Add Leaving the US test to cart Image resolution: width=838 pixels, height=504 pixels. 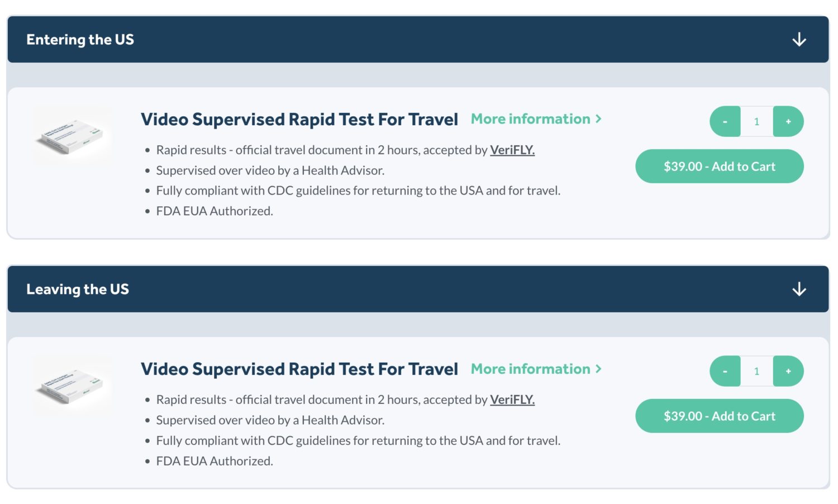720,416
